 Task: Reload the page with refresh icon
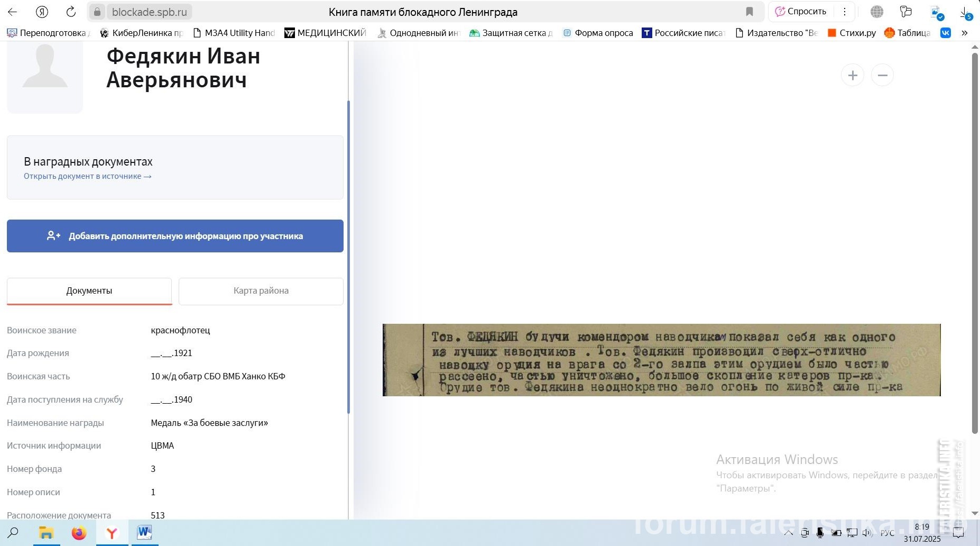coord(71,12)
